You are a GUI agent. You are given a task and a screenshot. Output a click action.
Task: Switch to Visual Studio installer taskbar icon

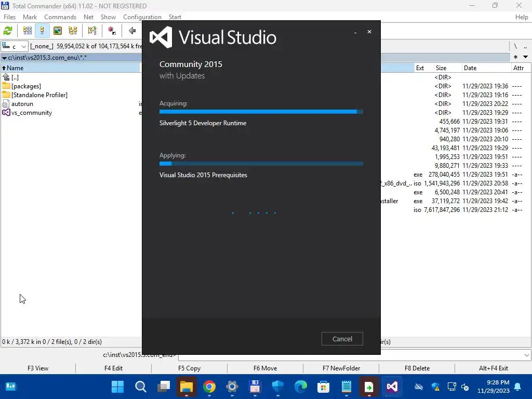[x=392, y=387]
